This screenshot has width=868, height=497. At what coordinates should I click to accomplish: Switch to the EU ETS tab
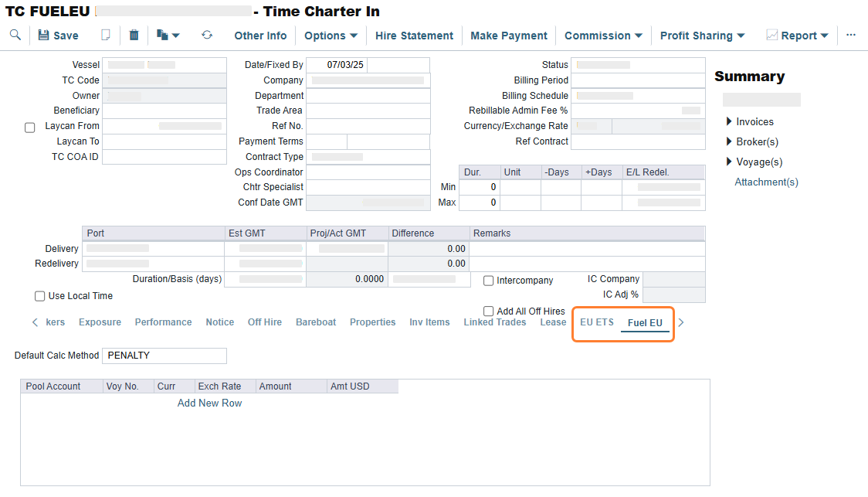(597, 322)
